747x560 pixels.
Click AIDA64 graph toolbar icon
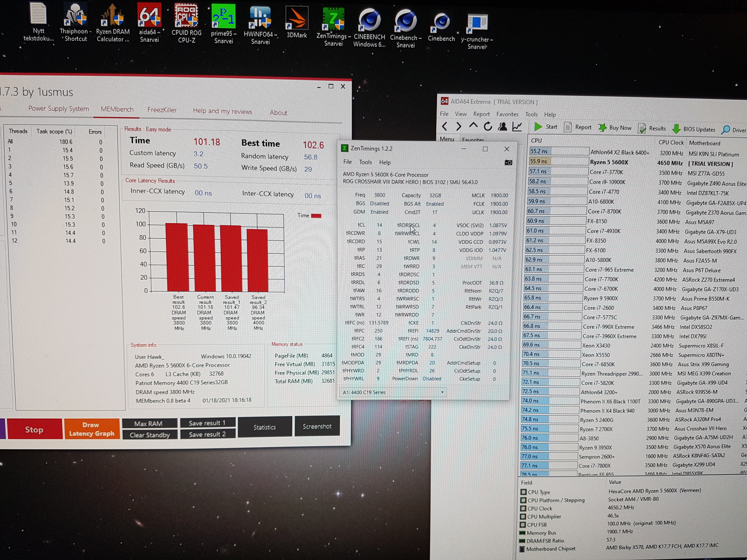[517, 127]
